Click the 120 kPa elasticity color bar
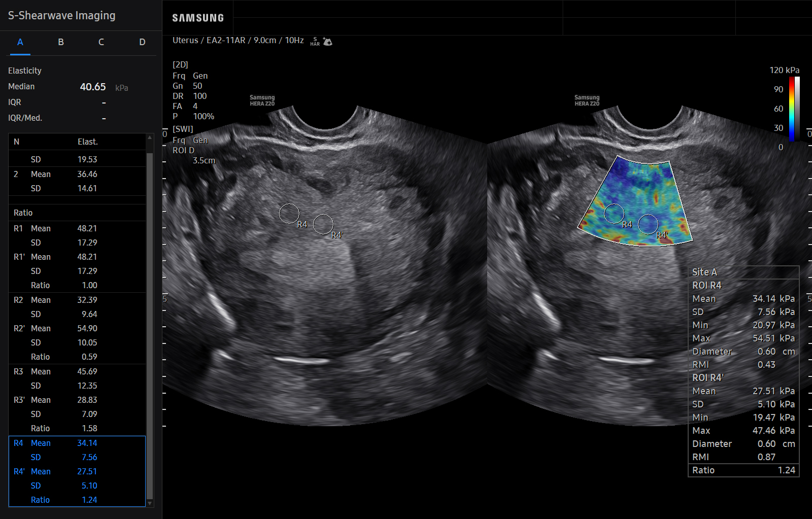Viewport: 812px width, 519px height. (794, 109)
